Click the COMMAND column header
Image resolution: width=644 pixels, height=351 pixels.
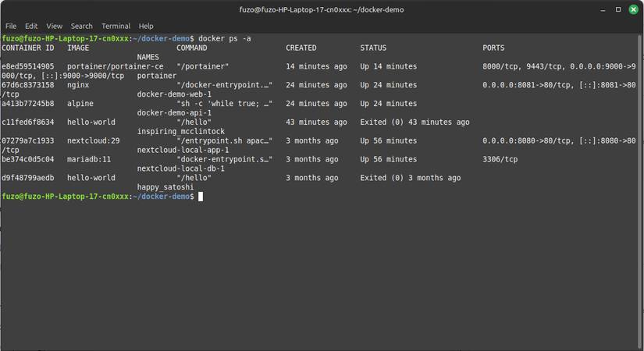pyautogui.click(x=192, y=48)
